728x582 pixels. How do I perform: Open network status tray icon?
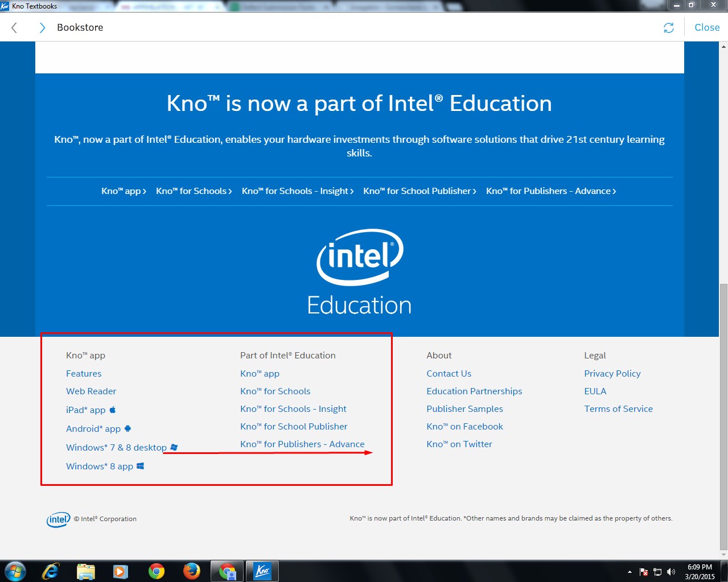pyautogui.click(x=657, y=572)
